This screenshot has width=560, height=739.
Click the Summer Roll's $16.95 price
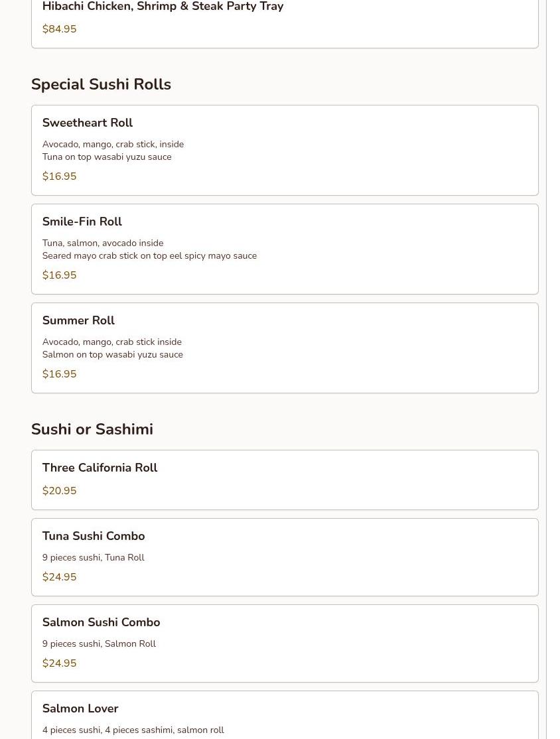point(59,374)
